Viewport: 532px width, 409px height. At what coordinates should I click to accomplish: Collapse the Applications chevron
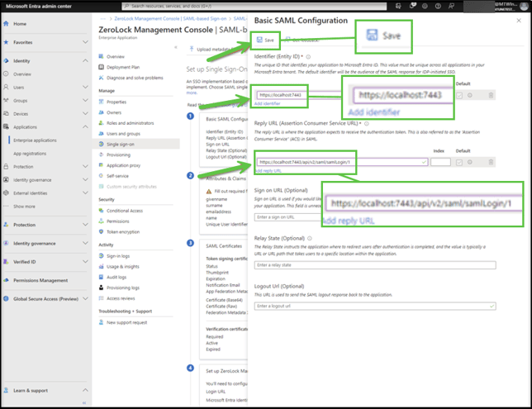click(85, 127)
